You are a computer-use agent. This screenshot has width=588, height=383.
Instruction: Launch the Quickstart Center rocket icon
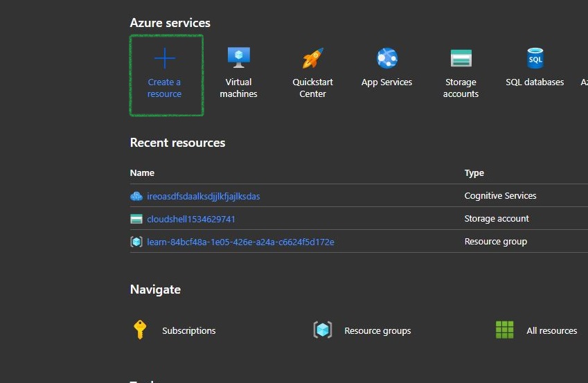[x=313, y=58]
